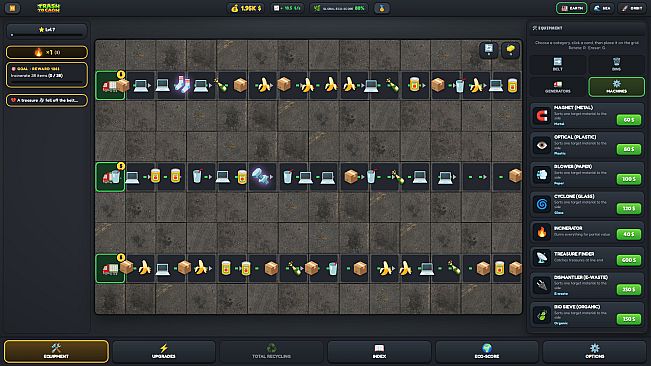The image size is (651, 366).
Task: Click the top garbage truck generator tile
Action: pos(110,85)
